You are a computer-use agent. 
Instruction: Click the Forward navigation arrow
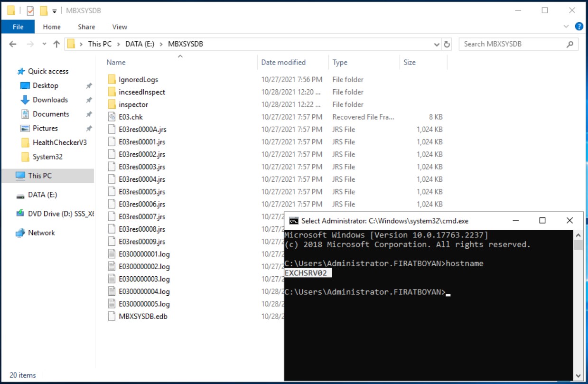[30, 44]
